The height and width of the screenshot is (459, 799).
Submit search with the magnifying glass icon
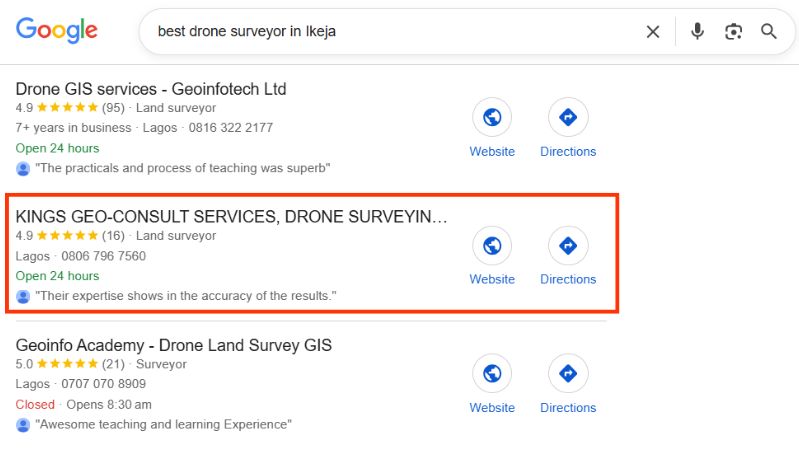pyautogui.click(x=769, y=32)
